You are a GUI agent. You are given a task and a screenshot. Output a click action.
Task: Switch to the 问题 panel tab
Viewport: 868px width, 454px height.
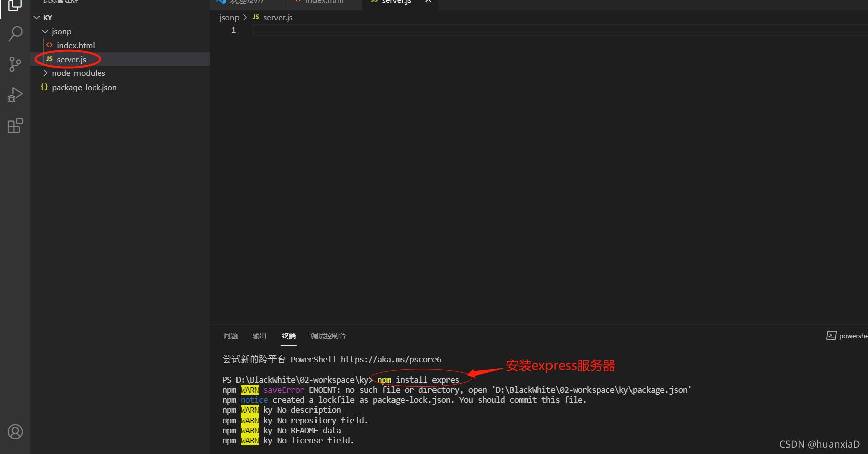[230, 336]
